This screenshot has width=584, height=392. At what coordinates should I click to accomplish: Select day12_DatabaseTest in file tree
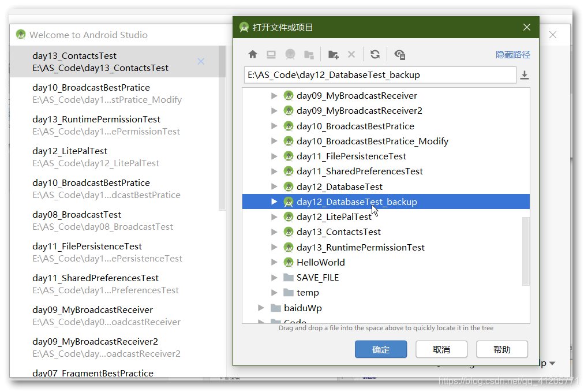coord(339,186)
